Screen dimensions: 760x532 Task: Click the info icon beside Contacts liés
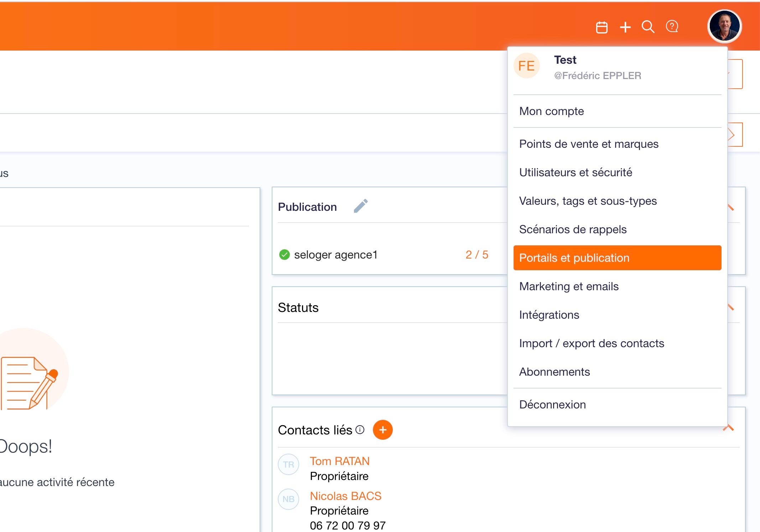click(360, 430)
